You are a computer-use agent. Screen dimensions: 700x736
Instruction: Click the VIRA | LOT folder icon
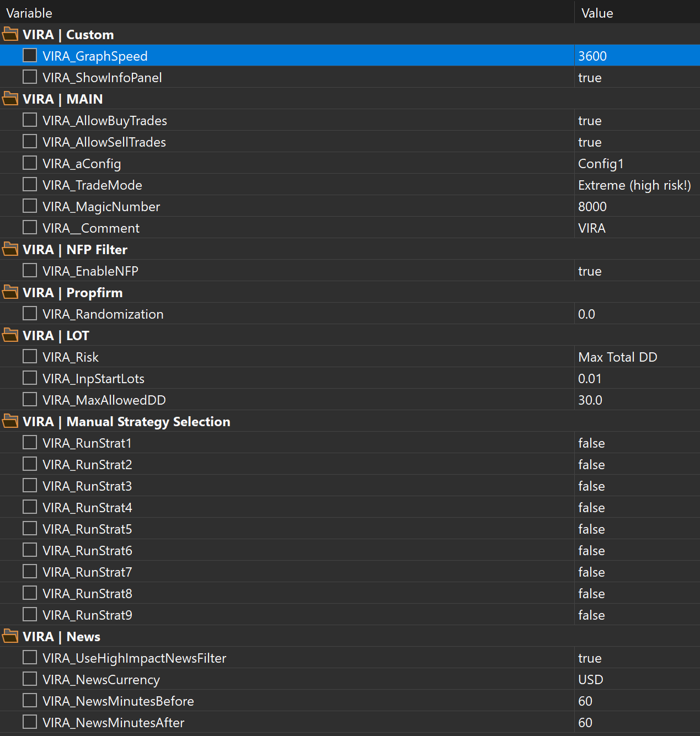pyautogui.click(x=10, y=335)
